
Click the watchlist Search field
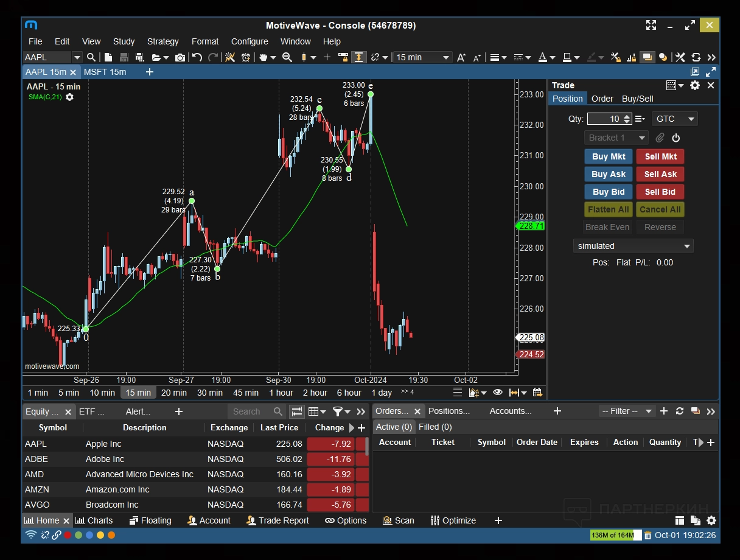[x=256, y=411]
